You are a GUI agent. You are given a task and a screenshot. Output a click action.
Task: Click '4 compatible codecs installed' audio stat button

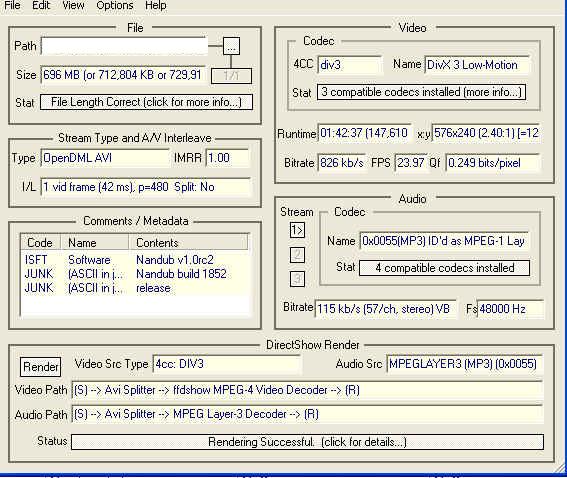[444, 268]
